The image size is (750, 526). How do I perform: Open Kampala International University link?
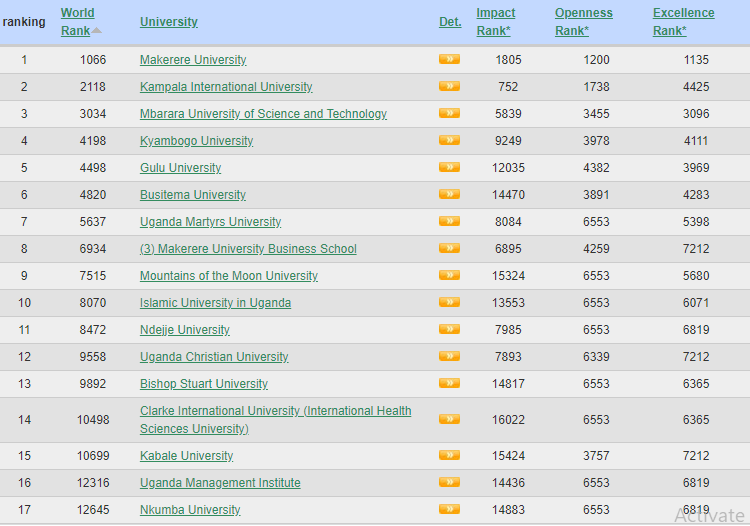(226, 87)
